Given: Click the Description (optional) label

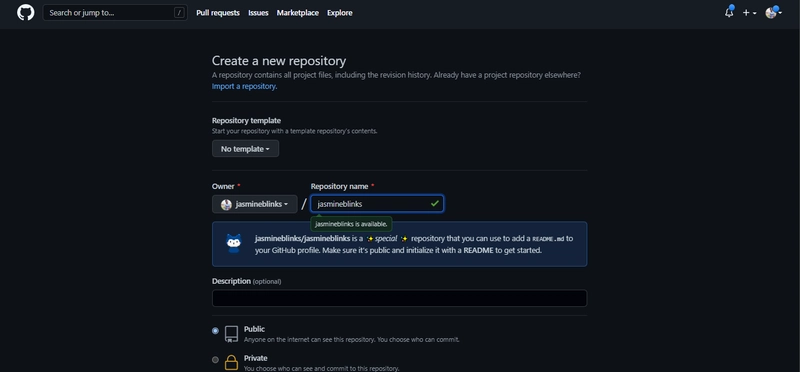Looking at the screenshot, I should click(x=246, y=281).
